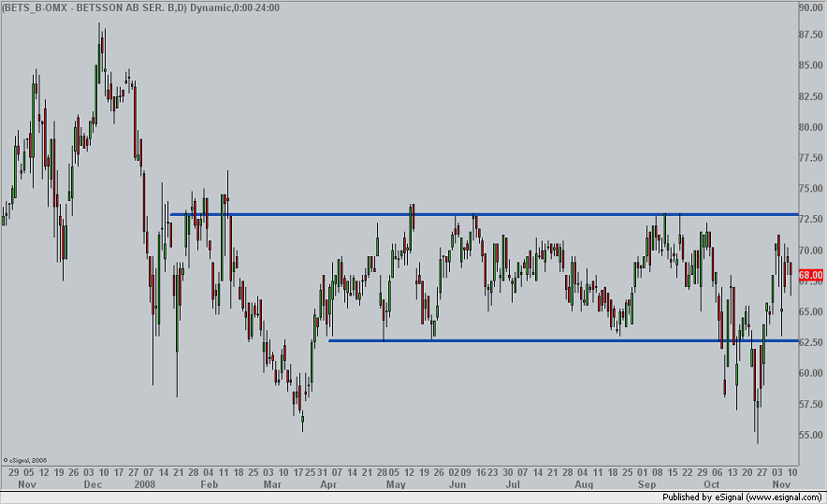This screenshot has height=504, width=827.
Task: Click the chart title BETS_B-OMX BETSSON AB
Action: 94,7
